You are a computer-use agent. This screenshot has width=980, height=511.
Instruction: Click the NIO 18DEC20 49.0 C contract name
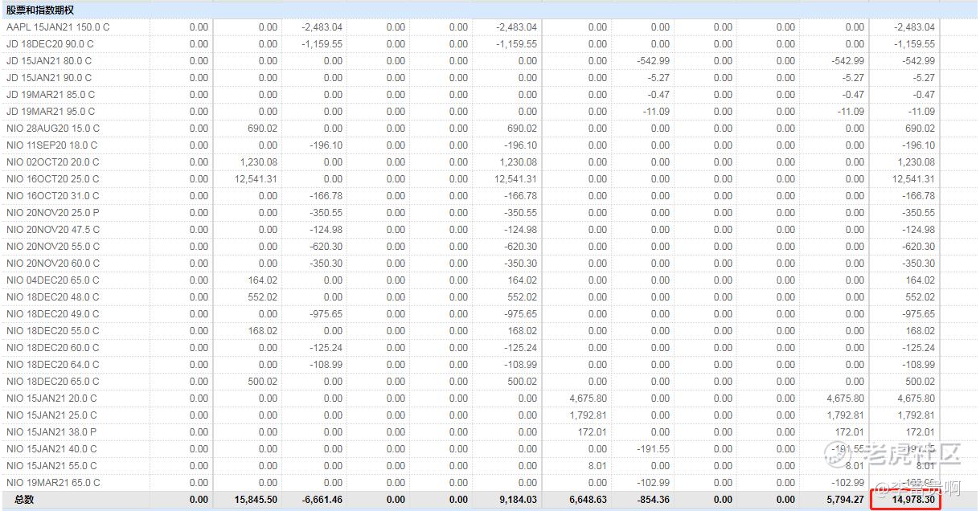tap(53, 314)
